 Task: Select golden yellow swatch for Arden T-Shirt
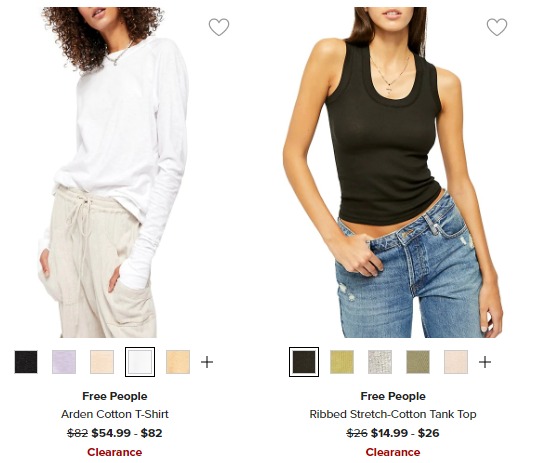(x=178, y=362)
